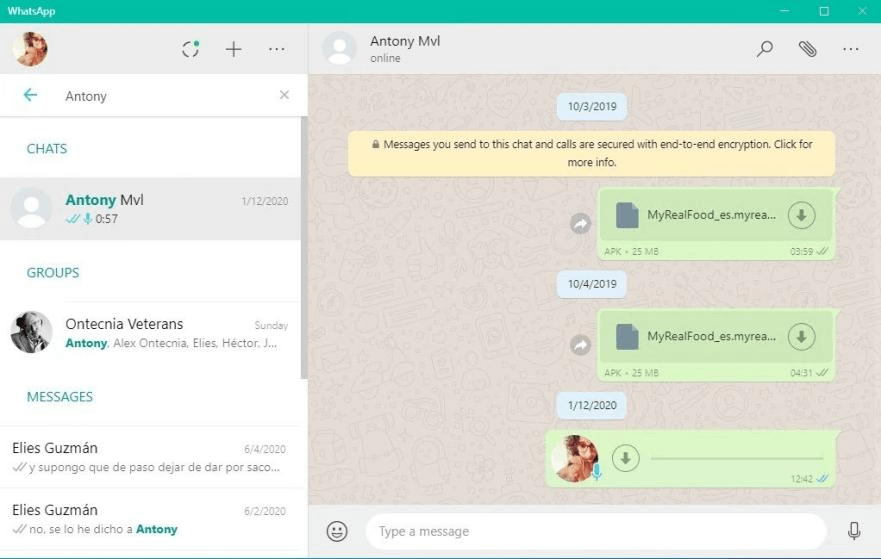This screenshot has height=559, width=881.
Task: Open contact info via Antony Mvl header name
Action: coord(405,41)
